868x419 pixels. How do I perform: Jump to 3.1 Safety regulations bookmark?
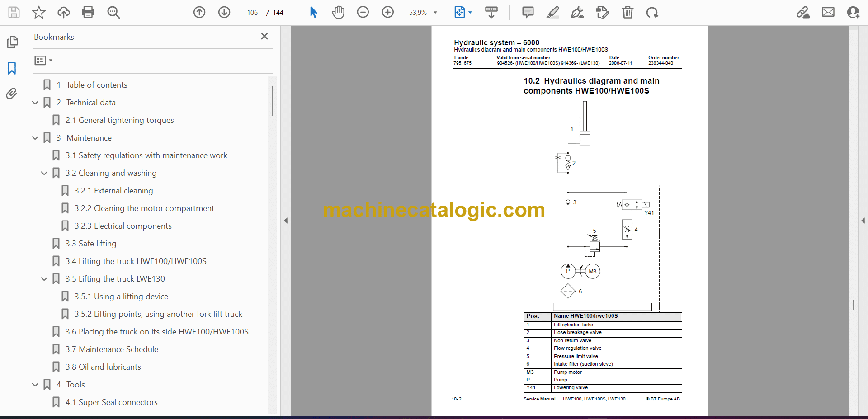(x=146, y=155)
